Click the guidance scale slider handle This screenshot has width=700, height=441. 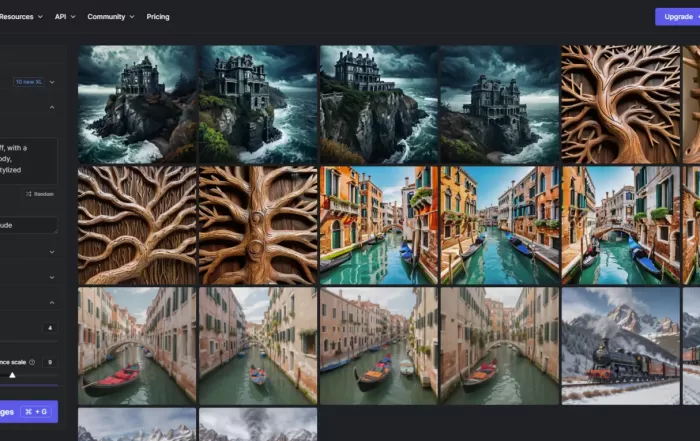[12, 375]
